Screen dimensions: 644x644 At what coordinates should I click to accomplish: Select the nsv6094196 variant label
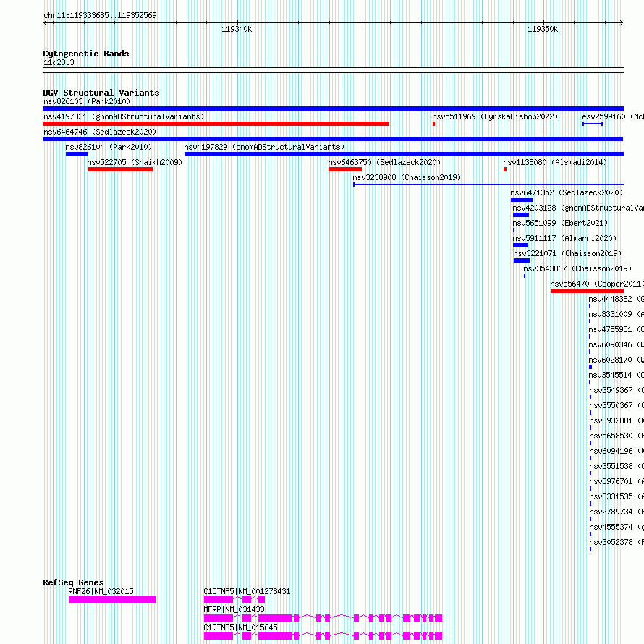[617, 451]
